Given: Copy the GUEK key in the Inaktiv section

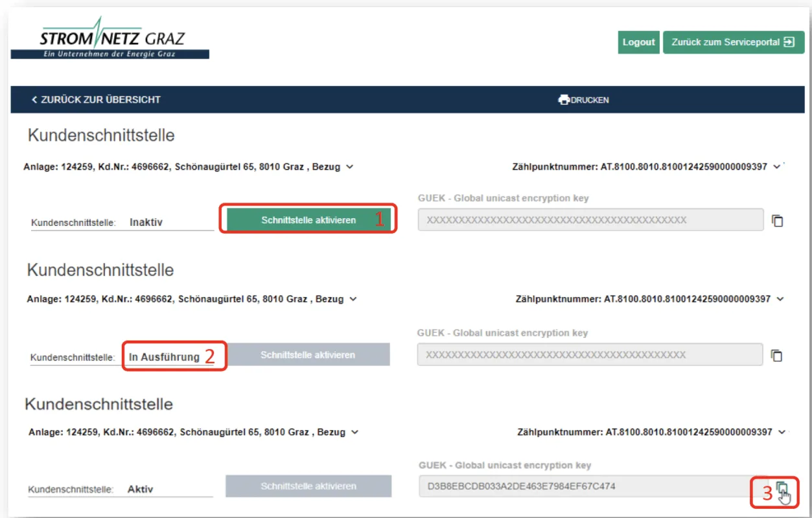Looking at the screenshot, I should tap(777, 221).
